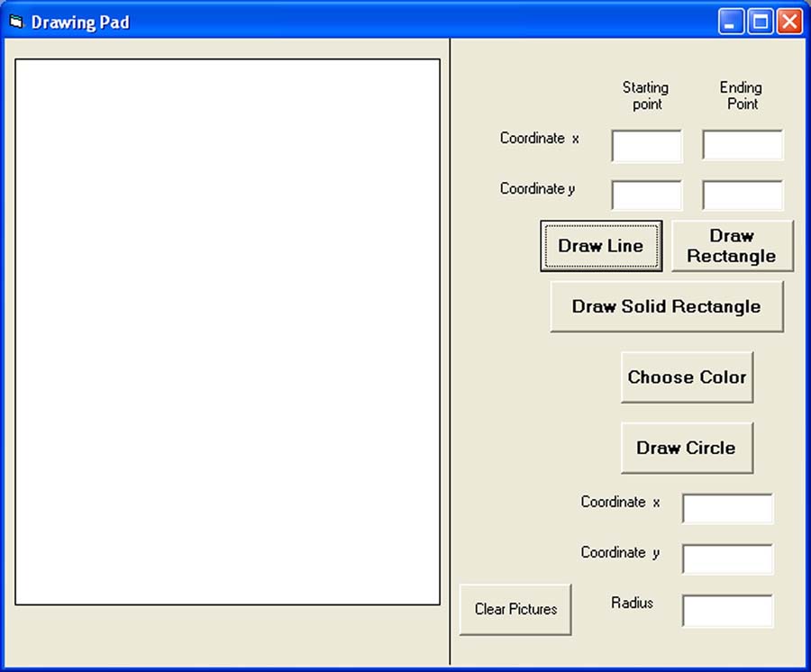Click the Drawing Pad title bar
Viewport: 811px width, 672px height.
(x=360, y=22)
